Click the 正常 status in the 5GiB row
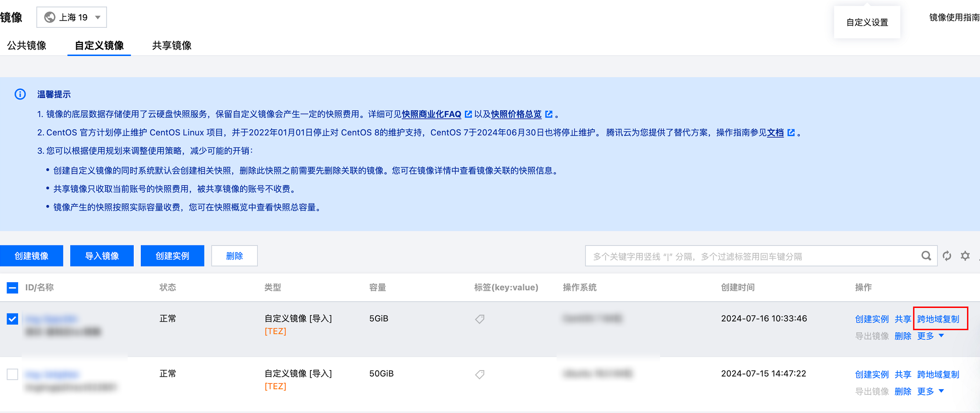Image resolution: width=980 pixels, height=413 pixels. pos(168,319)
